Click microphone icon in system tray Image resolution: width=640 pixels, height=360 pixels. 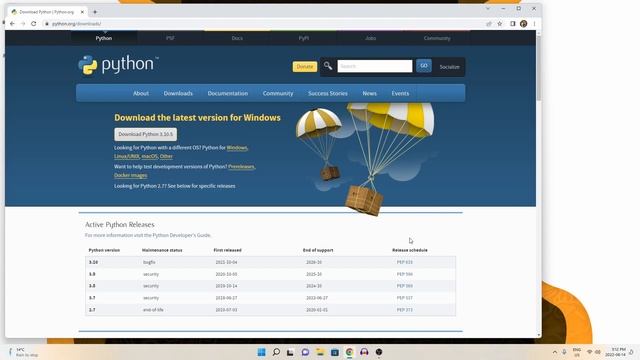coord(564,352)
